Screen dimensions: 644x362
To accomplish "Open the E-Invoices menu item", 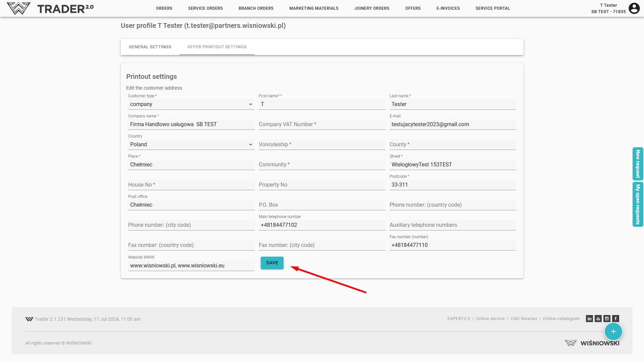I will click(x=448, y=8).
